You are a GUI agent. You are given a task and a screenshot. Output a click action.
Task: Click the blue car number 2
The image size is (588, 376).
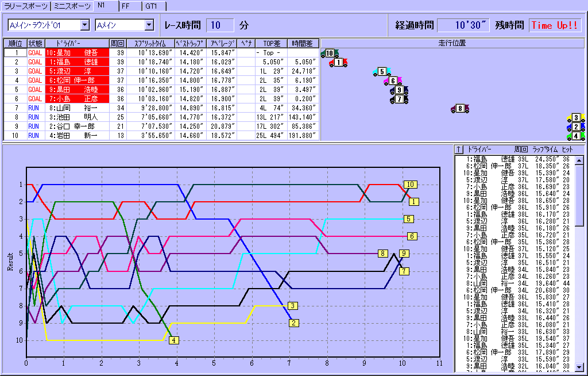575,127
